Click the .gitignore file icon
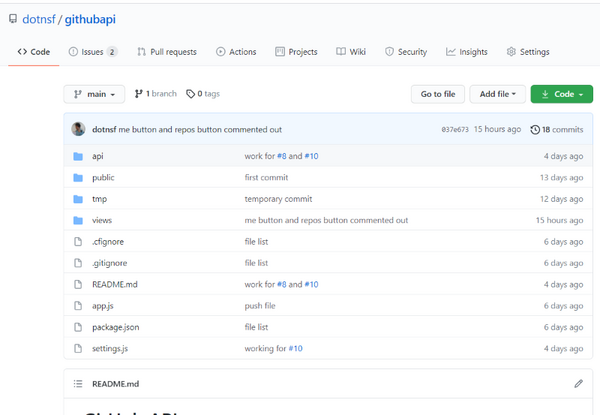 [x=78, y=263]
